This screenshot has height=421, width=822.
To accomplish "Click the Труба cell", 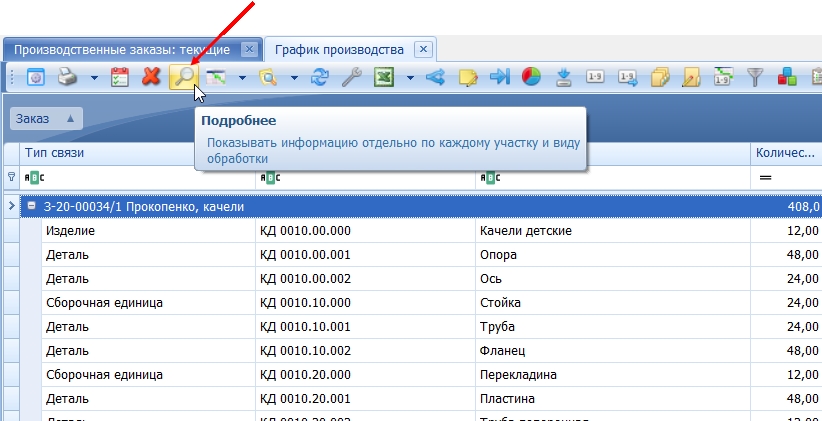I will pyautogui.click(x=613, y=327).
